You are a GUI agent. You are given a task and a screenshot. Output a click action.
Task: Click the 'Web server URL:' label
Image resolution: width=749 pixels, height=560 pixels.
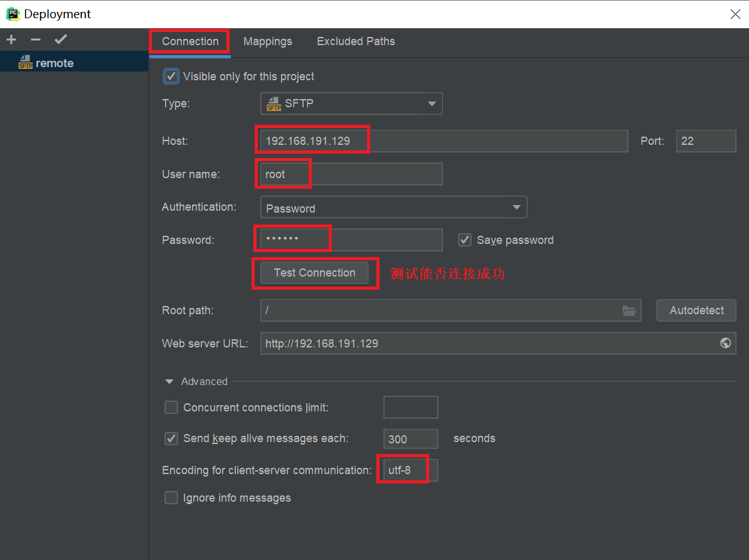coord(205,343)
